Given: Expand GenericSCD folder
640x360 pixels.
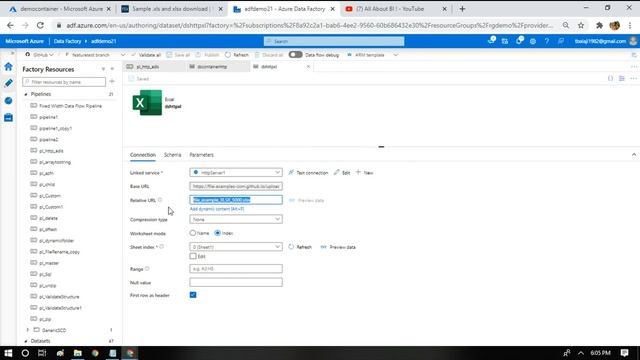Looking at the screenshot, I should 27,330.
